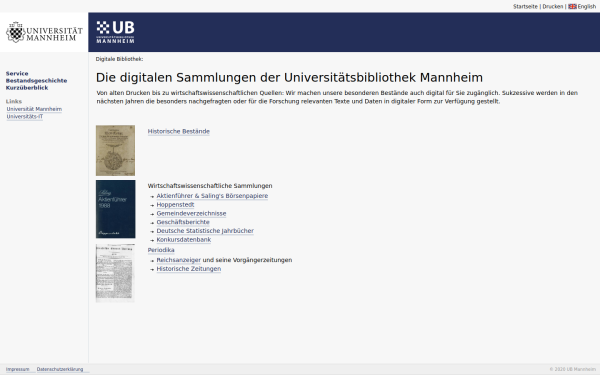This screenshot has width=600, height=375.
Task: Click the historical print thumbnail
Action: point(115,150)
